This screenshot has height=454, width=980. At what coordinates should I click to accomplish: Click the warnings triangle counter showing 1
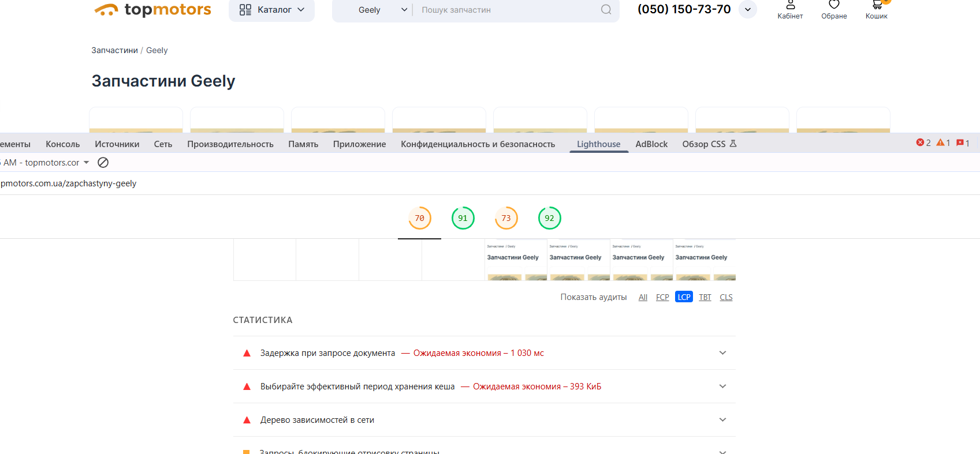tap(943, 142)
